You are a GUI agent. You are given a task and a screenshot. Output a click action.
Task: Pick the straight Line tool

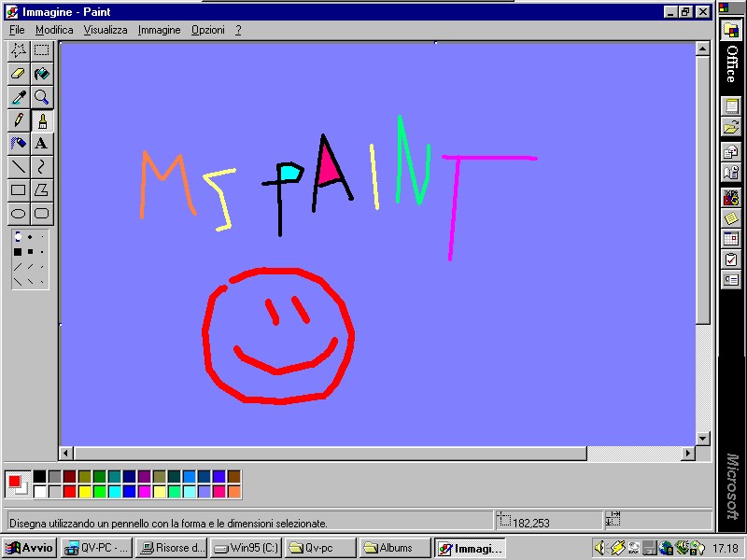coord(19,167)
